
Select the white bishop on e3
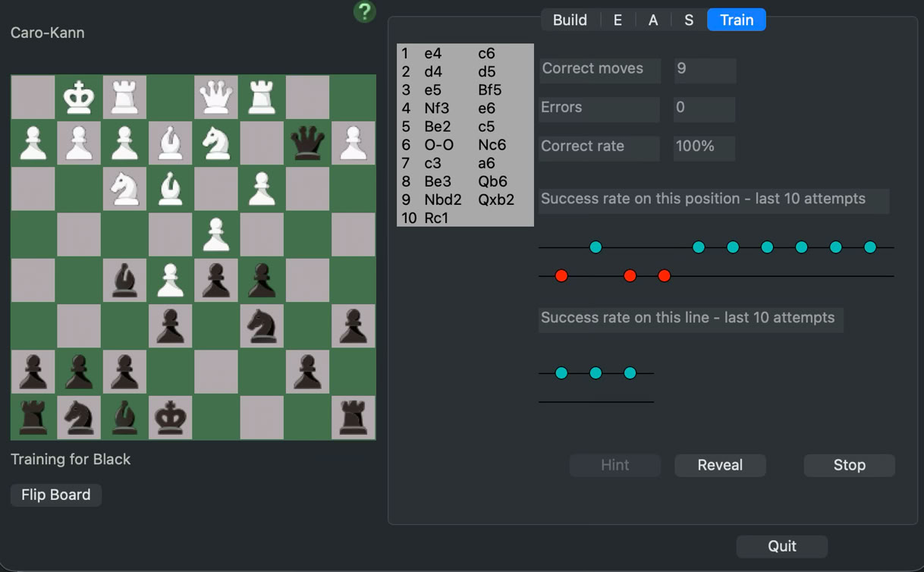(x=170, y=189)
